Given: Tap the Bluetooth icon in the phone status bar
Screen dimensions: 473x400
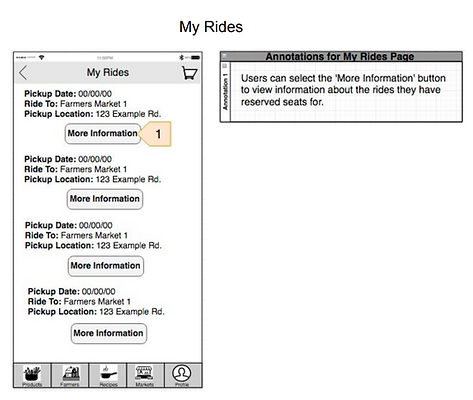Looking at the screenshot, I should click(x=181, y=57).
